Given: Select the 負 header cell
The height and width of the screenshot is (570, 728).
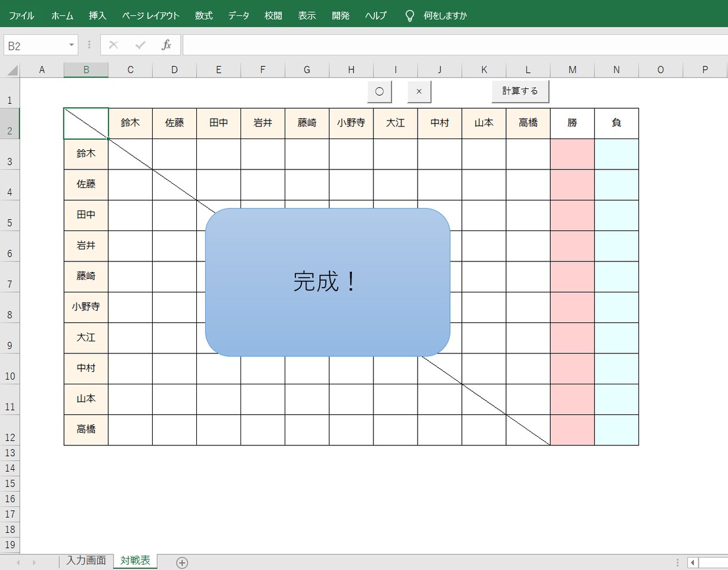Looking at the screenshot, I should (x=616, y=124).
